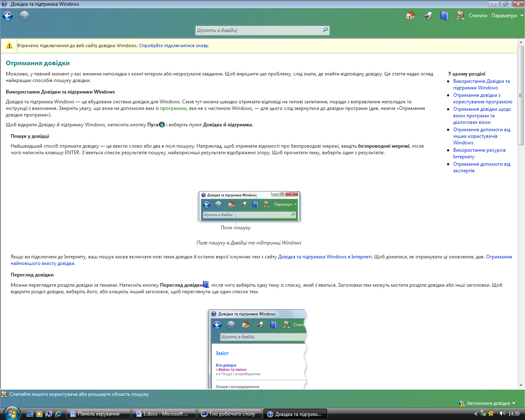Open the Параметри menu
The height and width of the screenshot is (420, 525).
tap(507, 16)
